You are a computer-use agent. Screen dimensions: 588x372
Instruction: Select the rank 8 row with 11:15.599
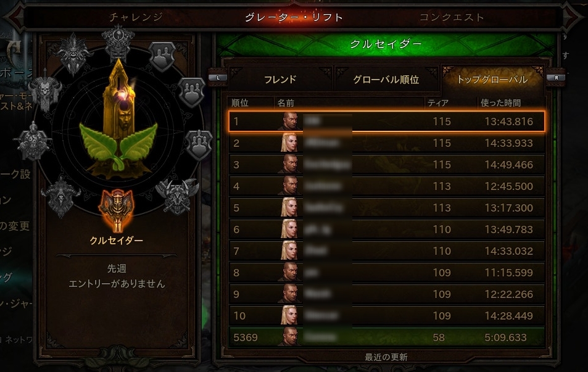point(387,272)
